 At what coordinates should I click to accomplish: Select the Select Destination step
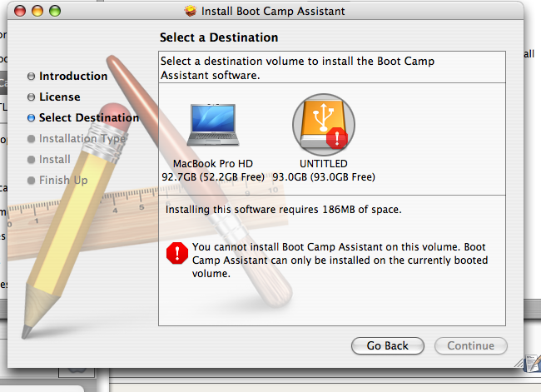pos(83,117)
